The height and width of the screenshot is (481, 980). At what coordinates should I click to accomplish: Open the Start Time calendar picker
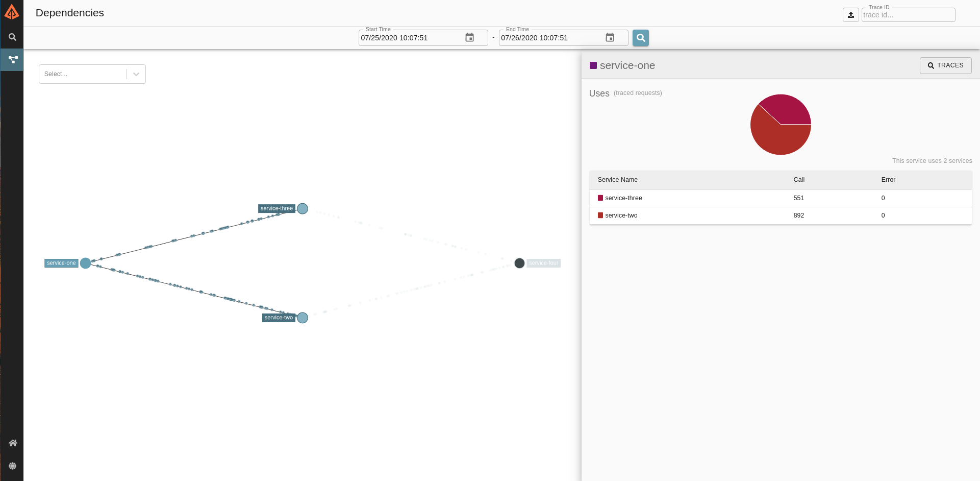tap(469, 37)
